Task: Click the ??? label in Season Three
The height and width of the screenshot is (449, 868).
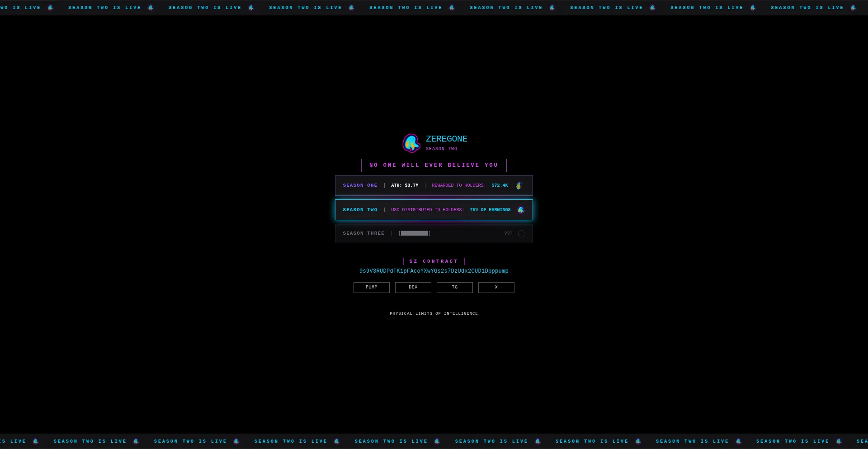Action: point(508,233)
